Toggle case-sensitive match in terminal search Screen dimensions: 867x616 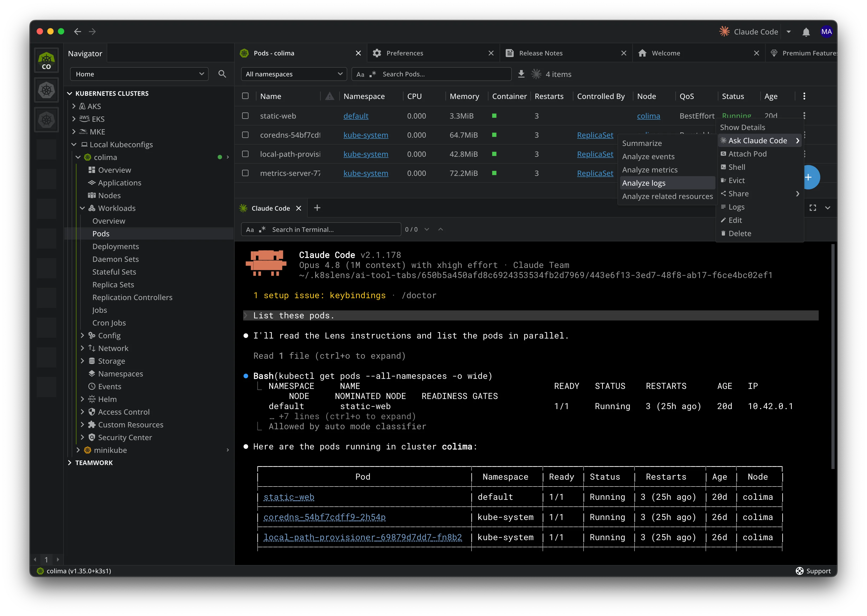tap(250, 229)
